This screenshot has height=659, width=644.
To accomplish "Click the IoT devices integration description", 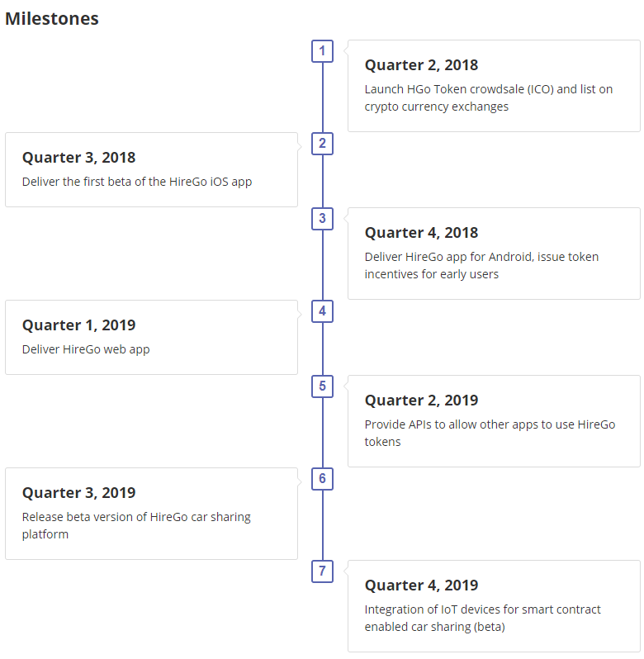I will pos(483,619).
